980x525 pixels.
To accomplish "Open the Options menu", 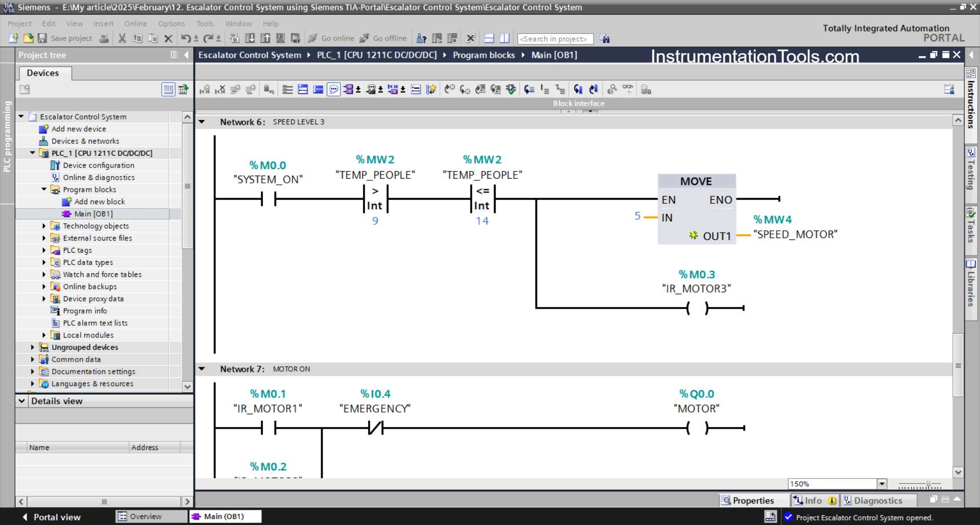I will [x=171, y=23].
